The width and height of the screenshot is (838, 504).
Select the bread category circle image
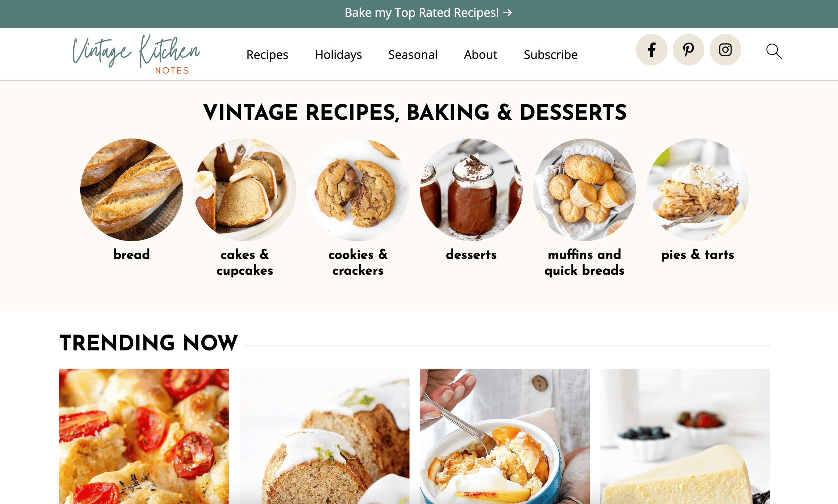[x=132, y=190]
